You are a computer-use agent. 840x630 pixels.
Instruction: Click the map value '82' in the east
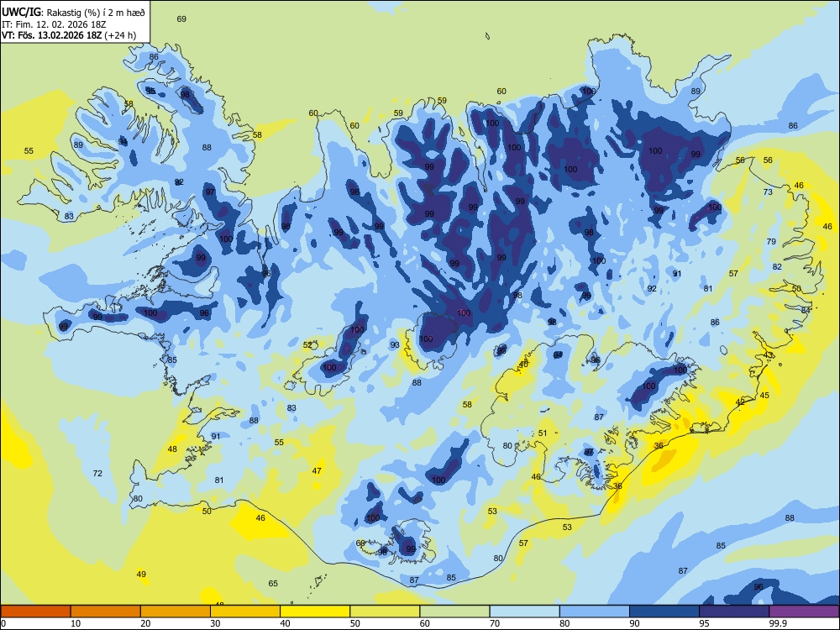(x=777, y=266)
